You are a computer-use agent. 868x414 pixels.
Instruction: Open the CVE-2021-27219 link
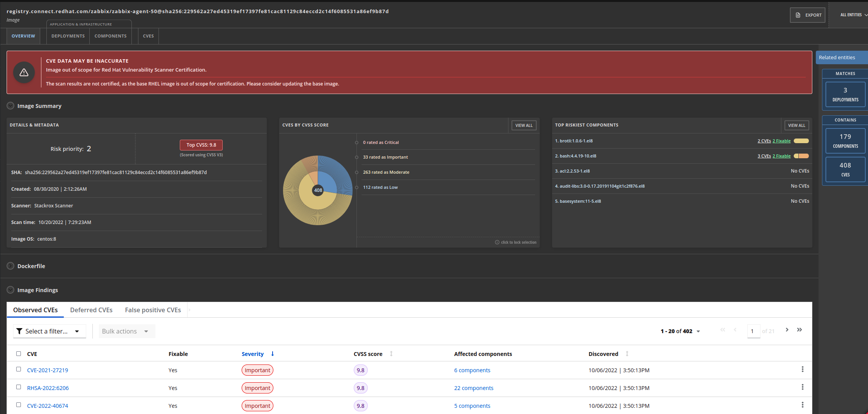48,370
